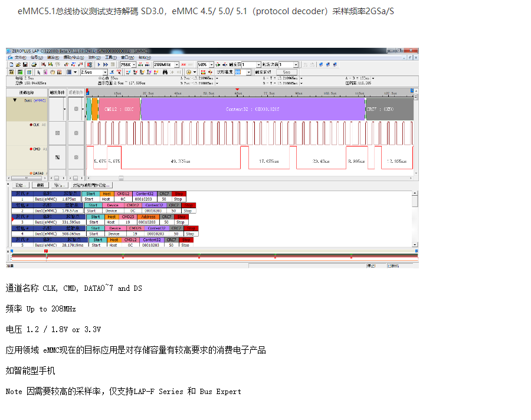Click the Print toolbar icon
The width and height of the screenshot is (531, 420).
[34, 64]
